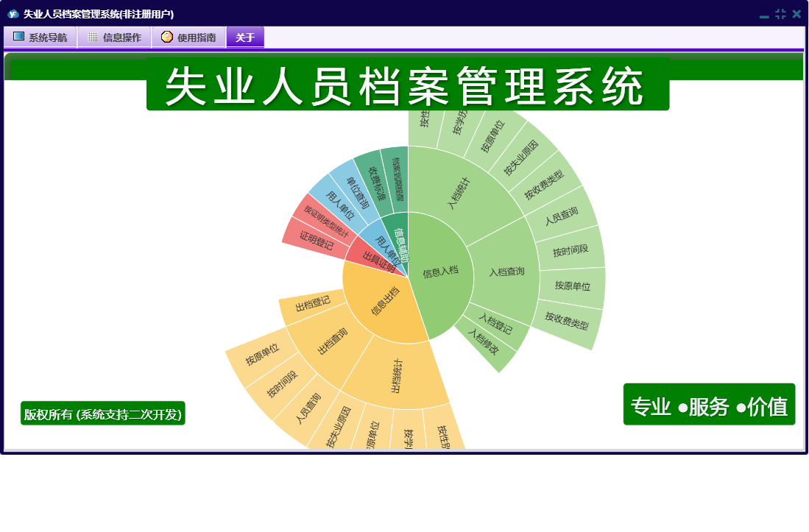Minimize the window via title bar
The width and height of the screenshot is (809, 532).
764,15
